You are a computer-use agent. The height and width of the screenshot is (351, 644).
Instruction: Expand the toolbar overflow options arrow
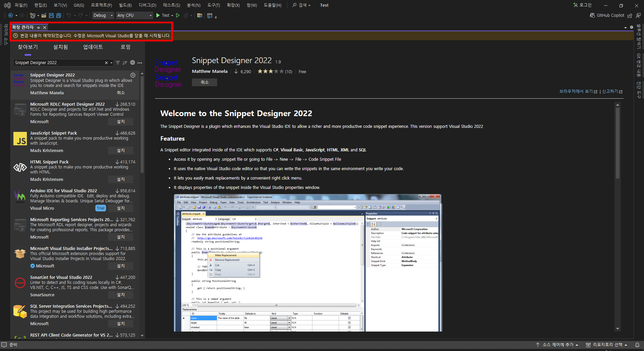click(215, 17)
